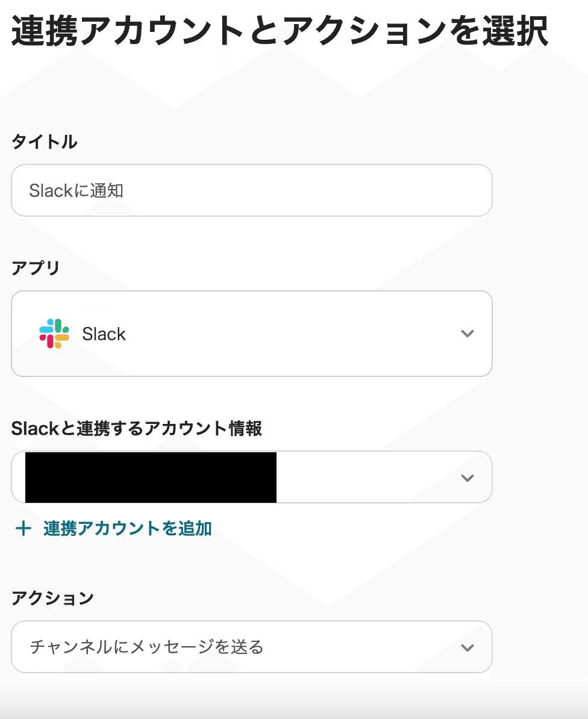Click the Slackと連携するアカウント情報 label
Image resolution: width=588 pixels, height=719 pixels.
[136, 428]
